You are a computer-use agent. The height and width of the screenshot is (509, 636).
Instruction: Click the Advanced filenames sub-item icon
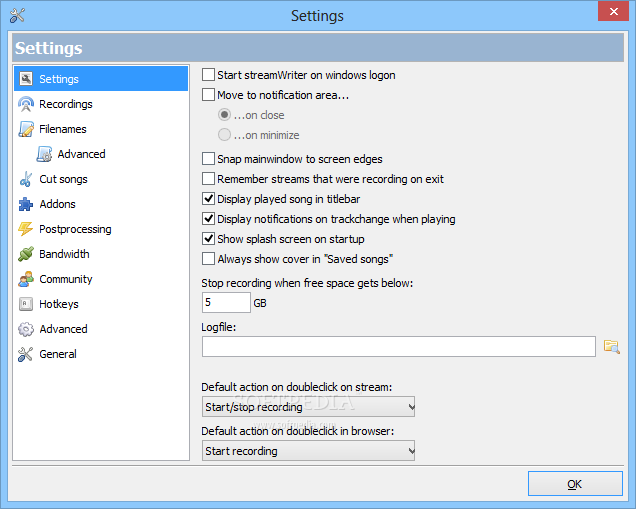tap(44, 154)
